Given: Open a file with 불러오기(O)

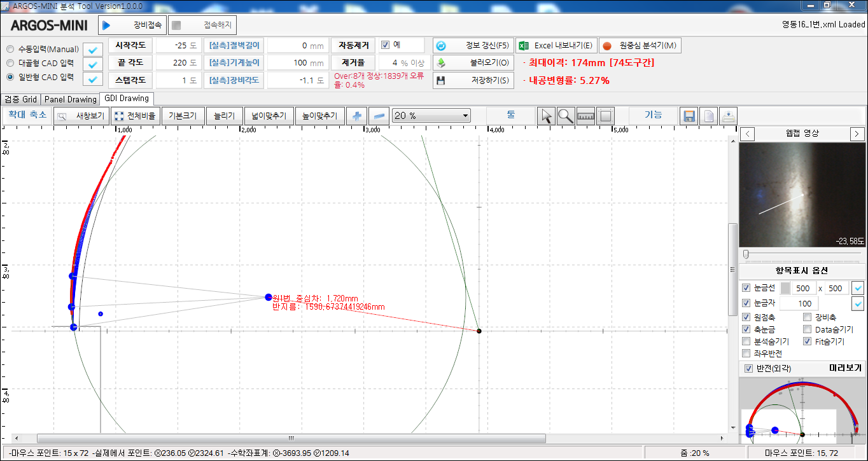Looking at the screenshot, I should pos(474,63).
